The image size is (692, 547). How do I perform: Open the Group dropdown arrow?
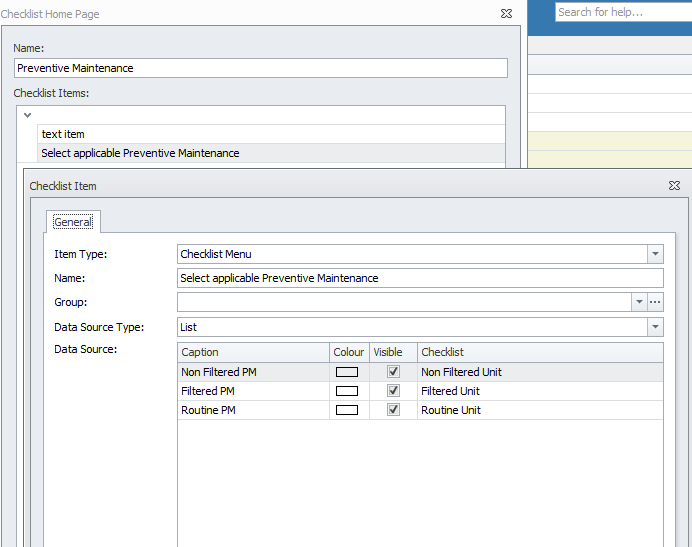coord(639,302)
